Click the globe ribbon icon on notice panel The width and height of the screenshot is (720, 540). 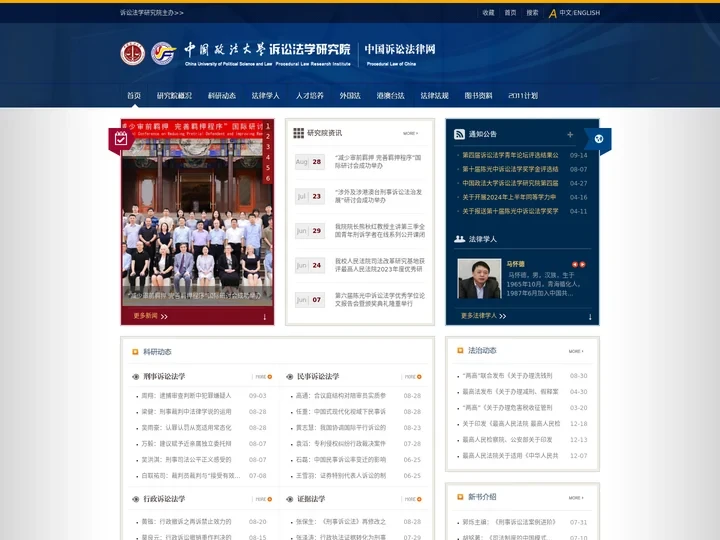pos(599,139)
